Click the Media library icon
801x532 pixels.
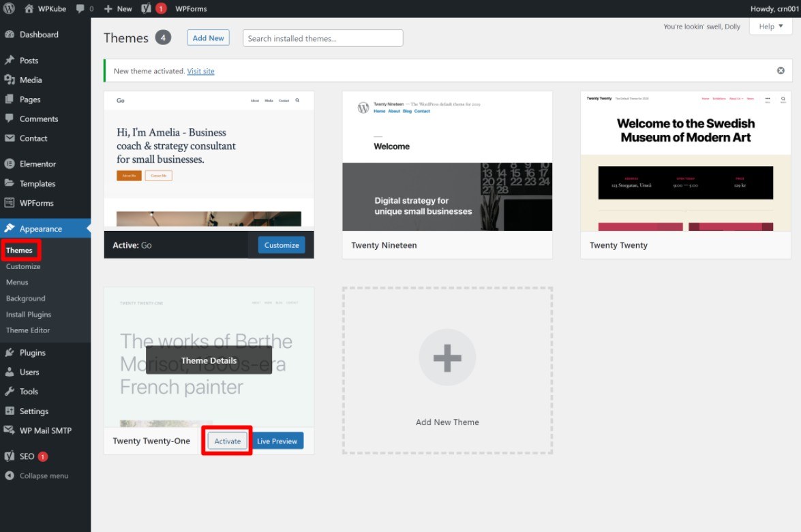[9, 80]
